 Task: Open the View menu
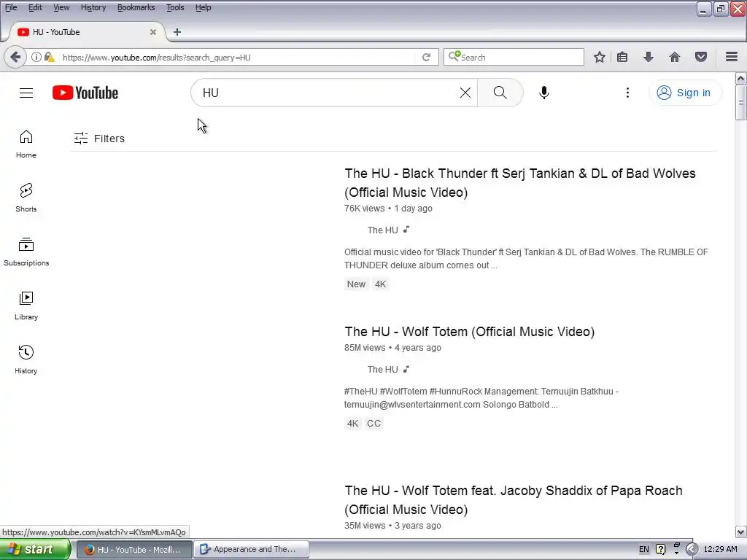tap(61, 7)
